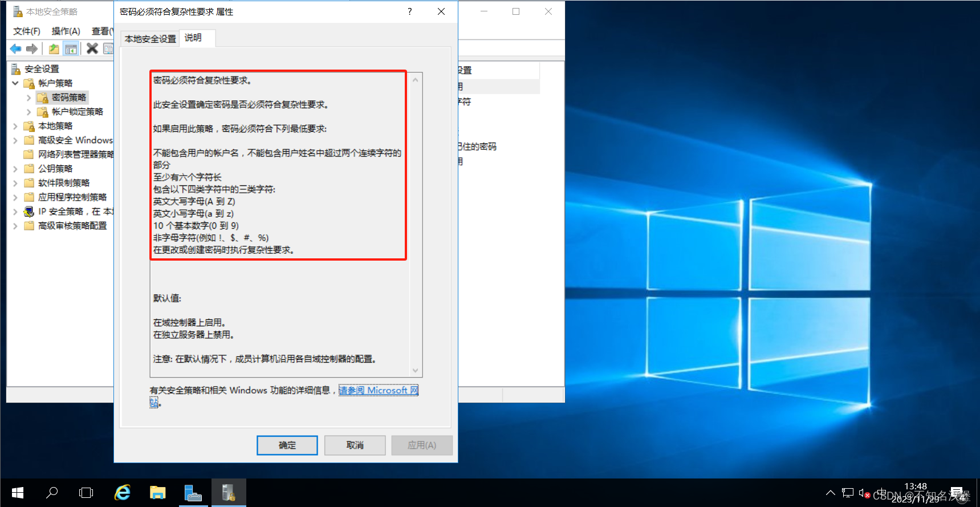Click the Forward arrow in the toolbar
This screenshot has width=980, height=507.
pos(32,49)
